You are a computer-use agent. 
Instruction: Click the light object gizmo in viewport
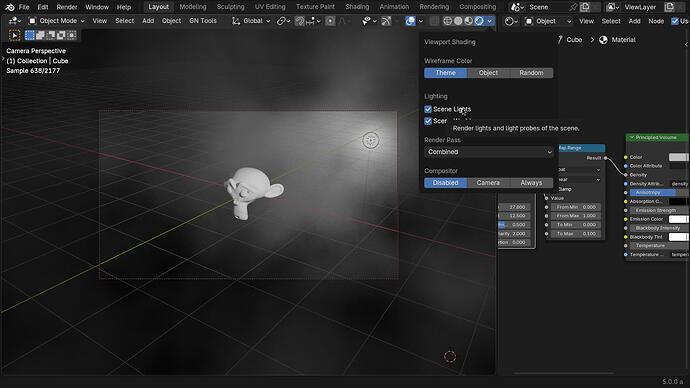371,140
